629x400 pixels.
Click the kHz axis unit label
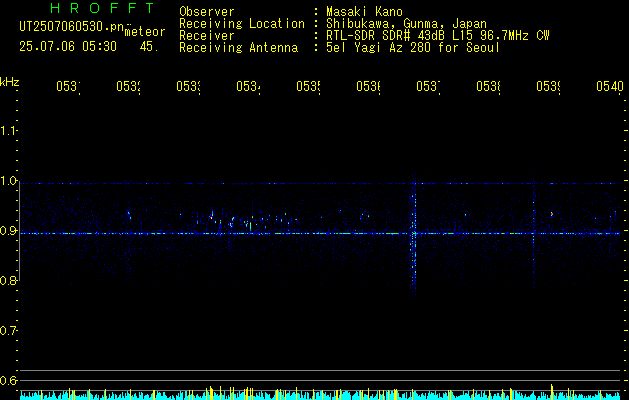click(x=10, y=82)
